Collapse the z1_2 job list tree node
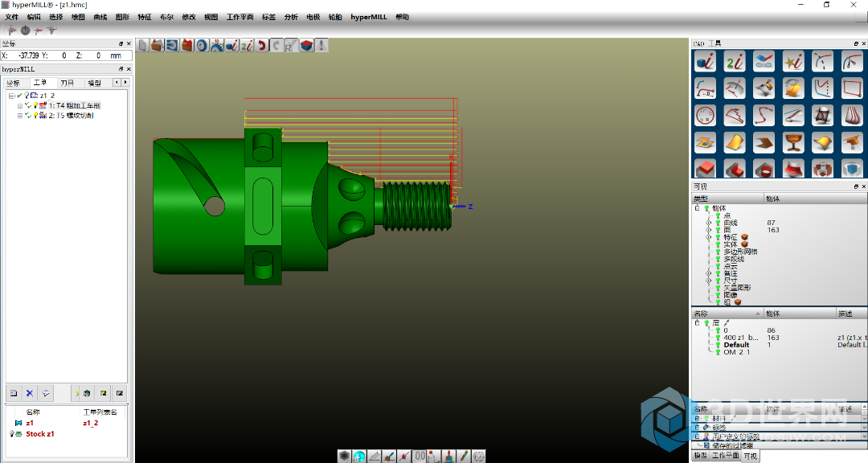The image size is (868, 463). 11,96
